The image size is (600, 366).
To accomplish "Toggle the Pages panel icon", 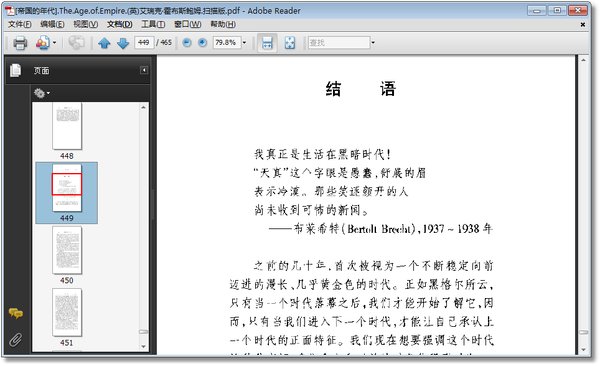I will (x=16, y=70).
